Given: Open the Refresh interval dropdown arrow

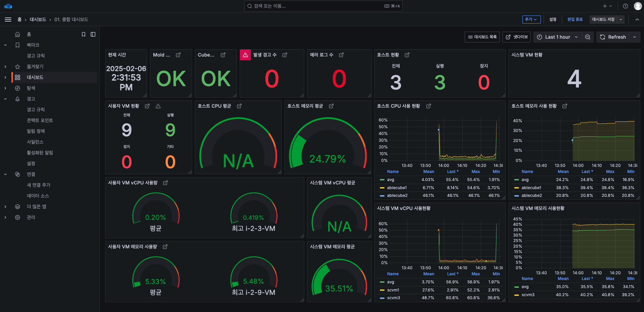Looking at the screenshot, I should pyautogui.click(x=635, y=37).
